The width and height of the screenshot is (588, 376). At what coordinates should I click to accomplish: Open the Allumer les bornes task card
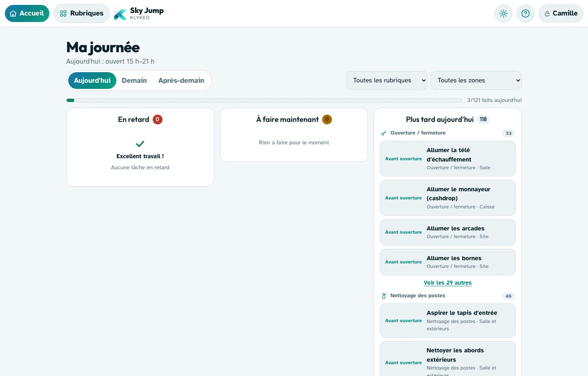click(x=448, y=262)
